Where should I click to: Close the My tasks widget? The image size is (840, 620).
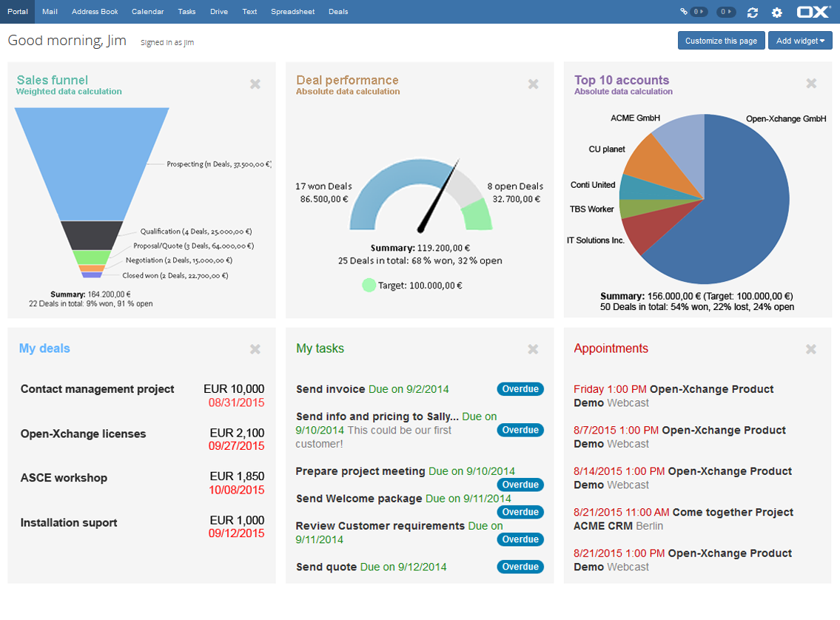533,349
